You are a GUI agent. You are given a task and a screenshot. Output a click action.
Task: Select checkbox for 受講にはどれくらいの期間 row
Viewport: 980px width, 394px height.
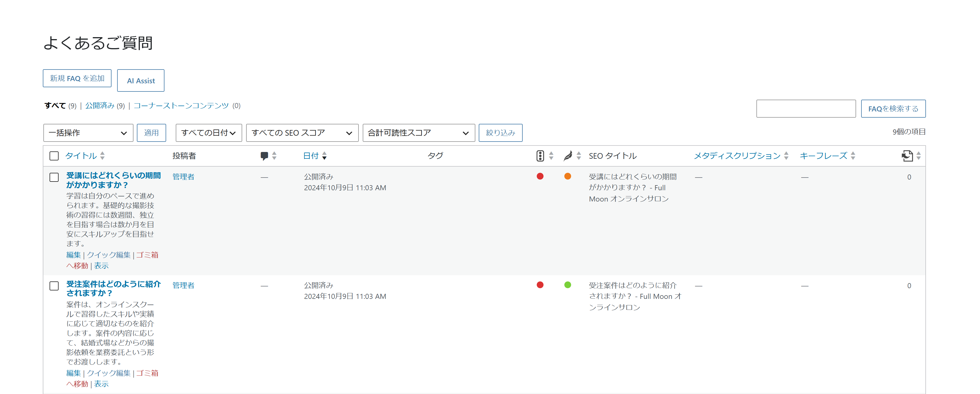(x=54, y=177)
